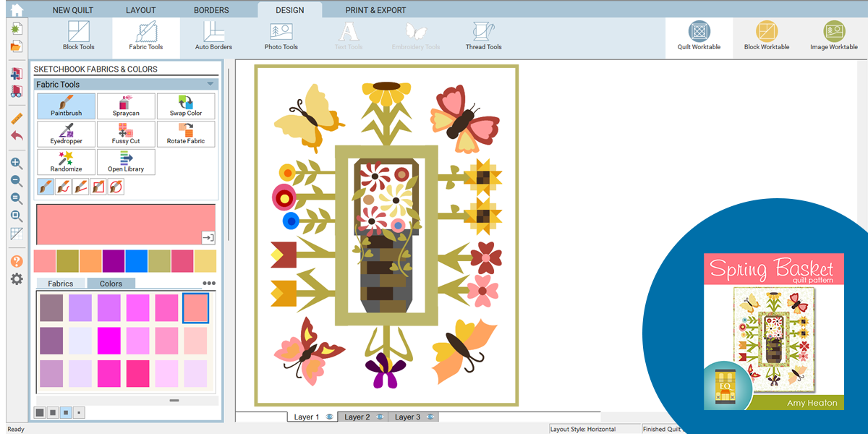868x434 pixels.
Task: Select the Layer 3 tab
Action: coord(413,417)
